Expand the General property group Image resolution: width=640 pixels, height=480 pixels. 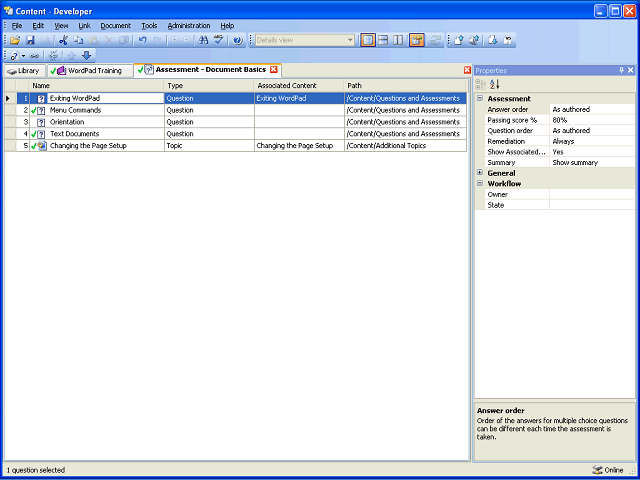[x=480, y=173]
